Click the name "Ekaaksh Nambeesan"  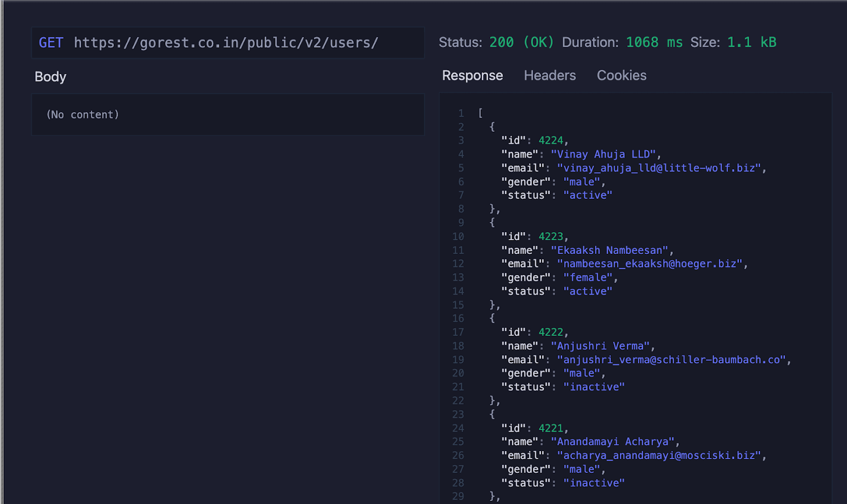609,250
